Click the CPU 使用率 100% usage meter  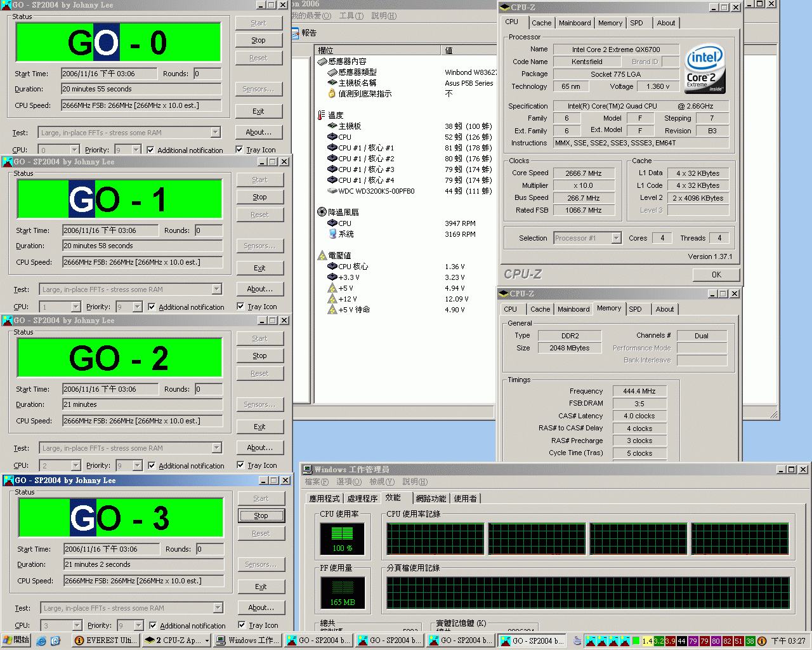(343, 540)
